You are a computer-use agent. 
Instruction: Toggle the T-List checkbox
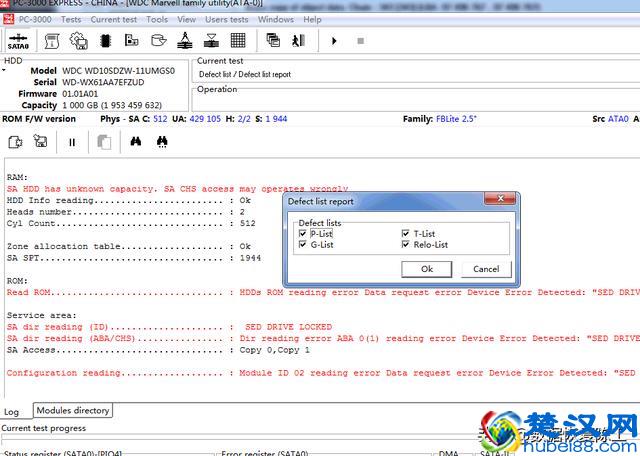[x=406, y=233]
